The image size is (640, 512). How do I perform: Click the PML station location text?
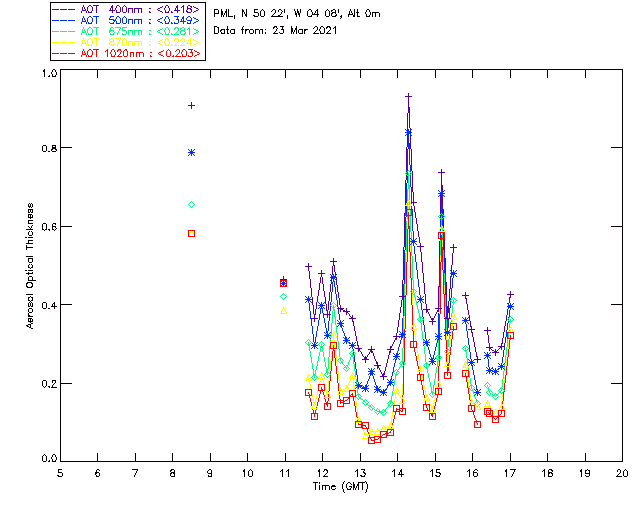[x=297, y=14]
